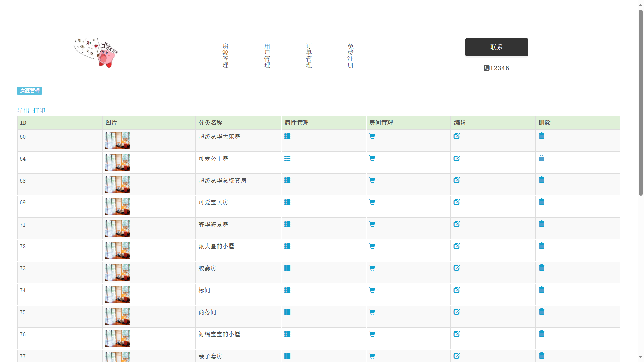Edit the 可爱宝贝房 row
The height and width of the screenshot is (362, 644).
[457, 202]
